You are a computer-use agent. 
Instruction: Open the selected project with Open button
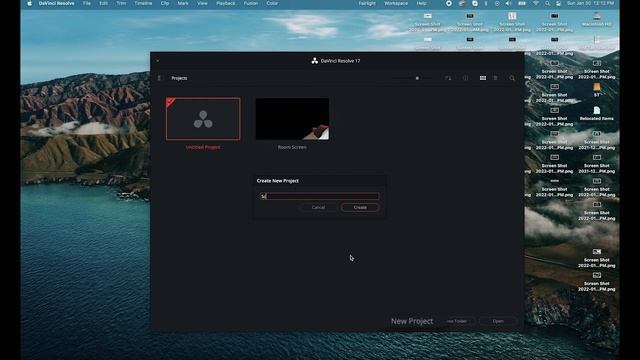click(x=498, y=321)
